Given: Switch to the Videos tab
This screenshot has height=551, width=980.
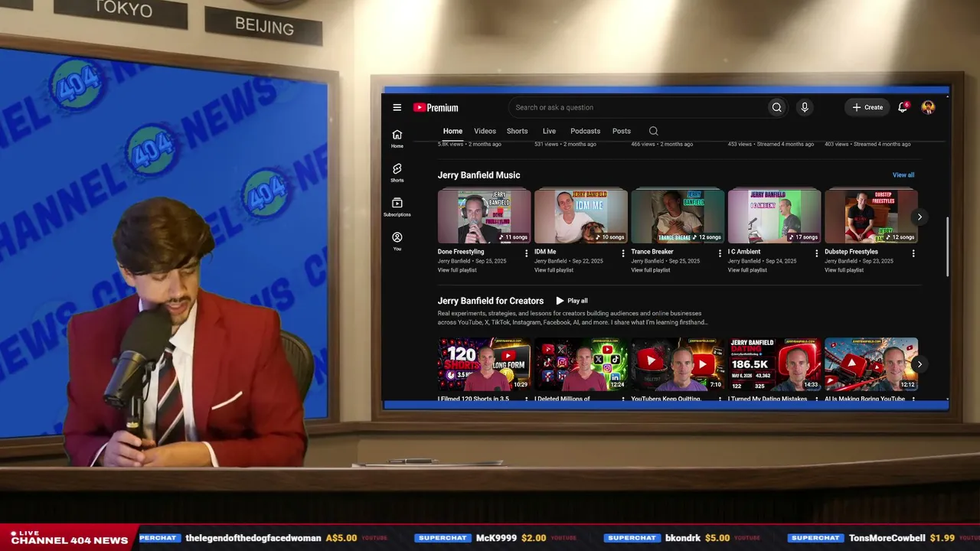Looking at the screenshot, I should pos(485,131).
